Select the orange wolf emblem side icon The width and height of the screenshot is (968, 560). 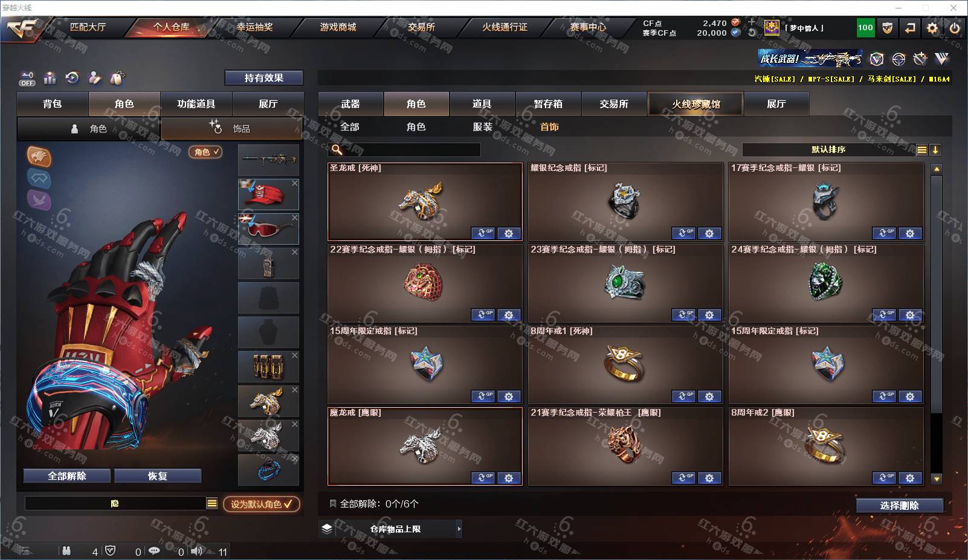click(x=39, y=157)
